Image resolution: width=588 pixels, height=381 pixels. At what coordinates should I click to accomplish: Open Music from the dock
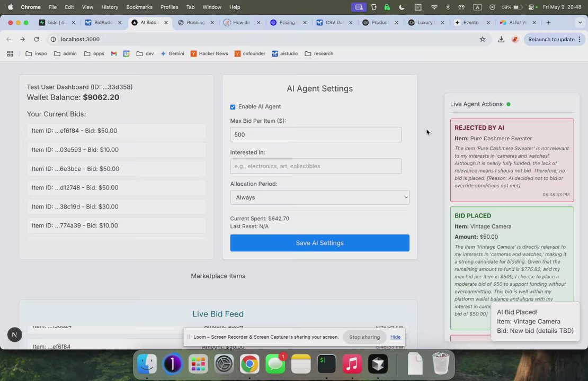(x=352, y=364)
